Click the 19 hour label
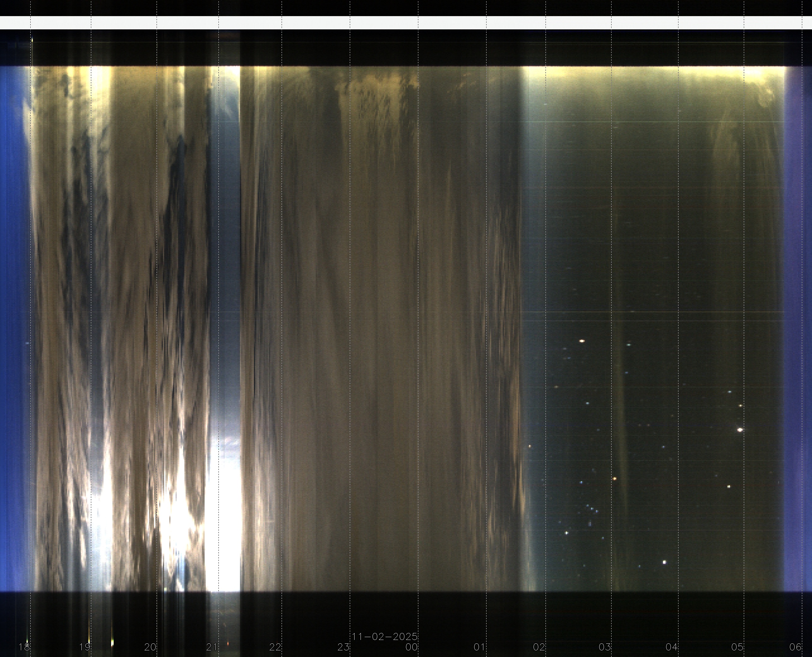812x657 pixels. tap(85, 647)
